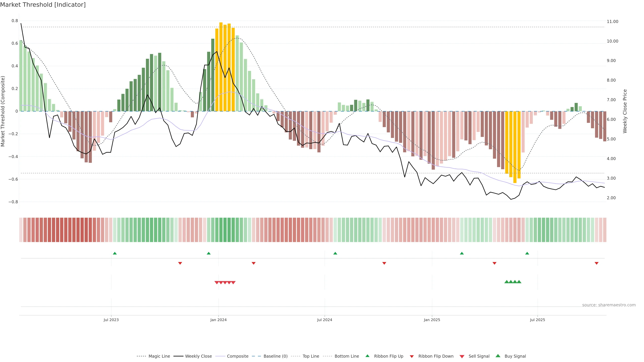This screenshot has height=362, width=644.
Task: Click the first green Ribbon Flip Up marker after Jul 2023
Action: (x=115, y=253)
